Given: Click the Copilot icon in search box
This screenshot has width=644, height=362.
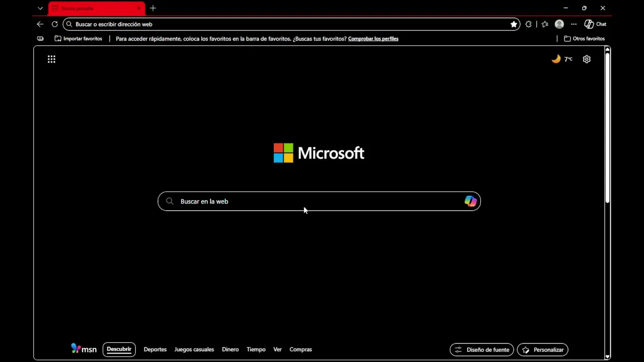Looking at the screenshot, I should pyautogui.click(x=470, y=201).
